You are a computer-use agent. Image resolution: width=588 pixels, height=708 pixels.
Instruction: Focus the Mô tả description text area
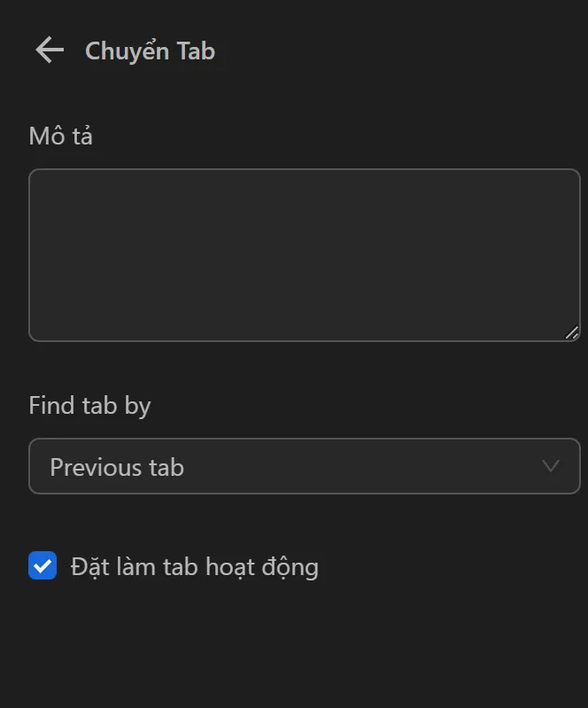(x=304, y=254)
